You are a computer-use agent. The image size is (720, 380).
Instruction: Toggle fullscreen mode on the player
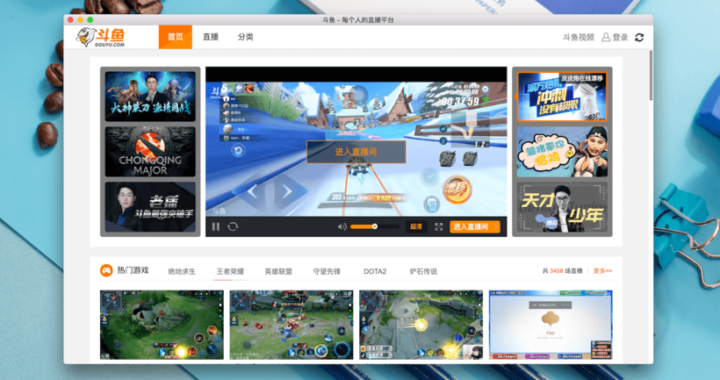tap(439, 227)
